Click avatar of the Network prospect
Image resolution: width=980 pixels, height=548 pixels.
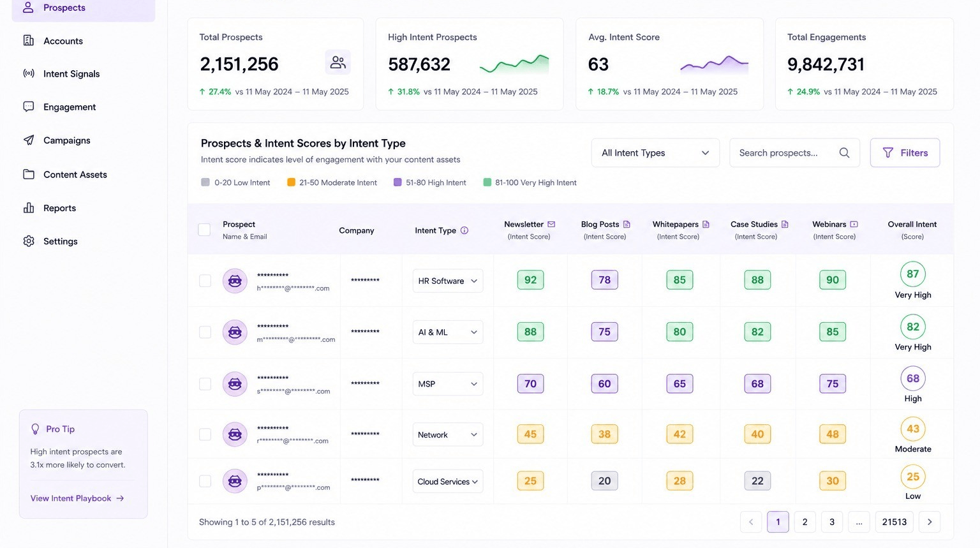tap(235, 434)
